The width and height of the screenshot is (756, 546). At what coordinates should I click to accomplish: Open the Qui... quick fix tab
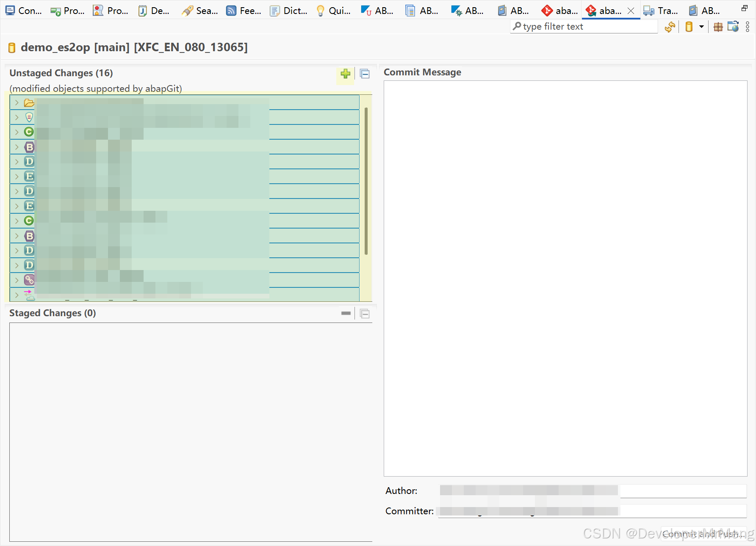(x=334, y=11)
